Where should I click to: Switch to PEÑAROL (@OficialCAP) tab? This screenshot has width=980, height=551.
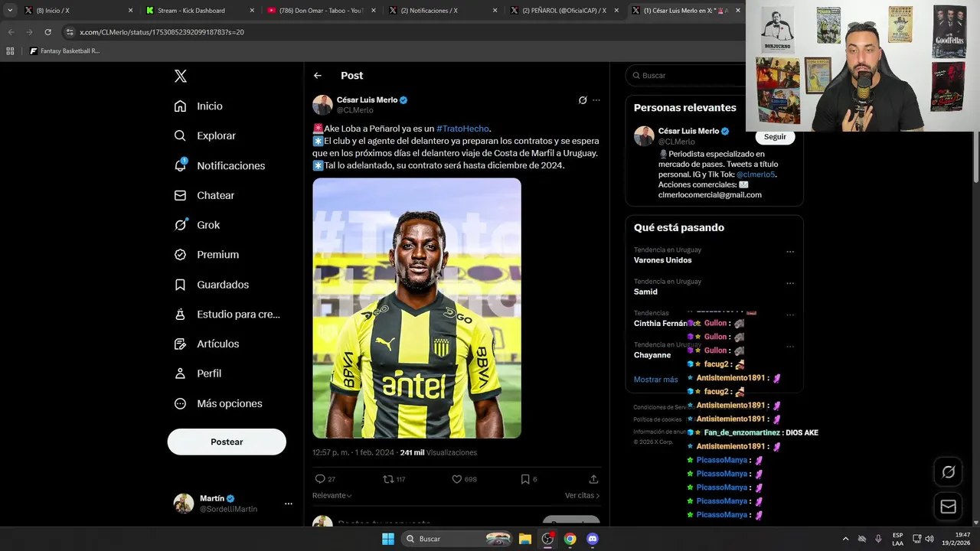pos(564,11)
